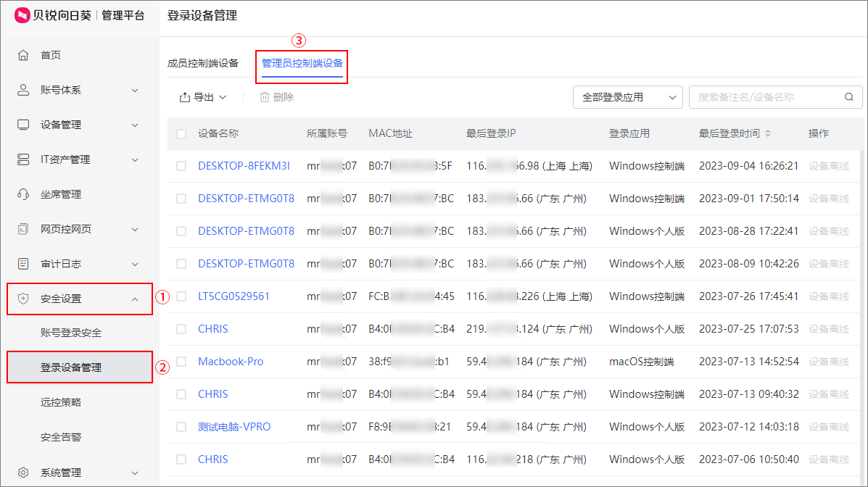Click 设备离线 for the DESKTOP-8FEKM3I row

(x=829, y=166)
